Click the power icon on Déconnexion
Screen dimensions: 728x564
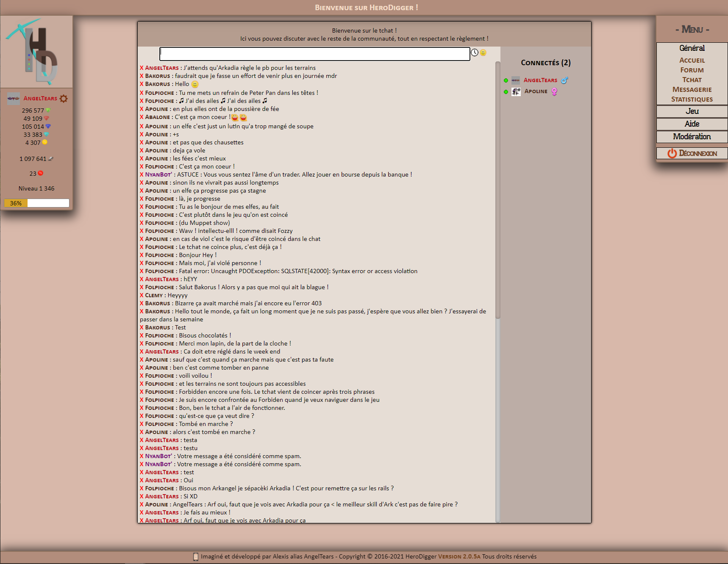672,153
